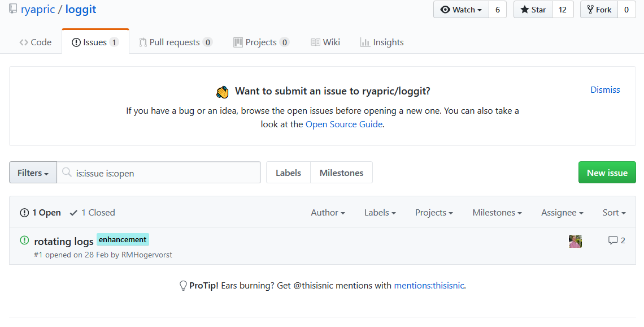Expand the Author filter dropdown

coord(328,213)
